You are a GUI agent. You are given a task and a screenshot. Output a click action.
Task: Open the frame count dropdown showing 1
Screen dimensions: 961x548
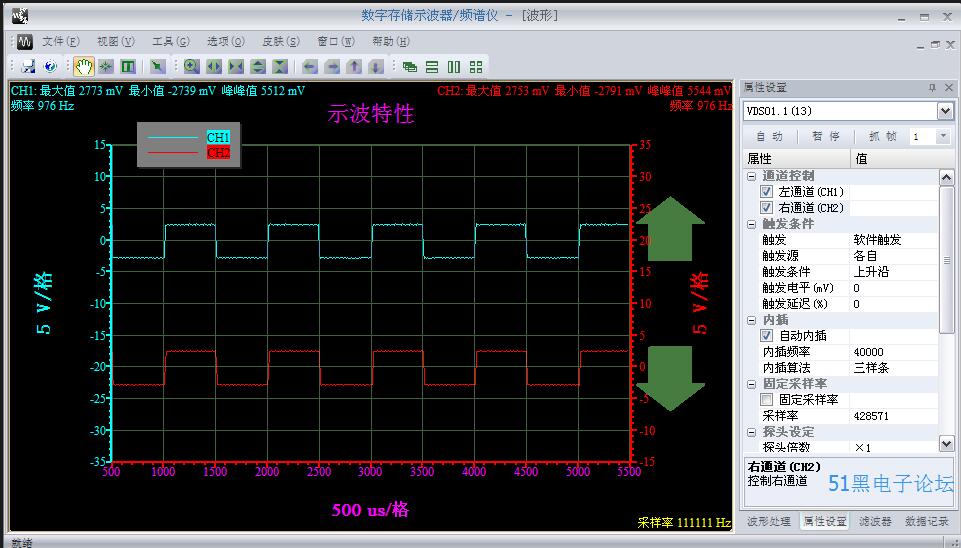coord(943,136)
